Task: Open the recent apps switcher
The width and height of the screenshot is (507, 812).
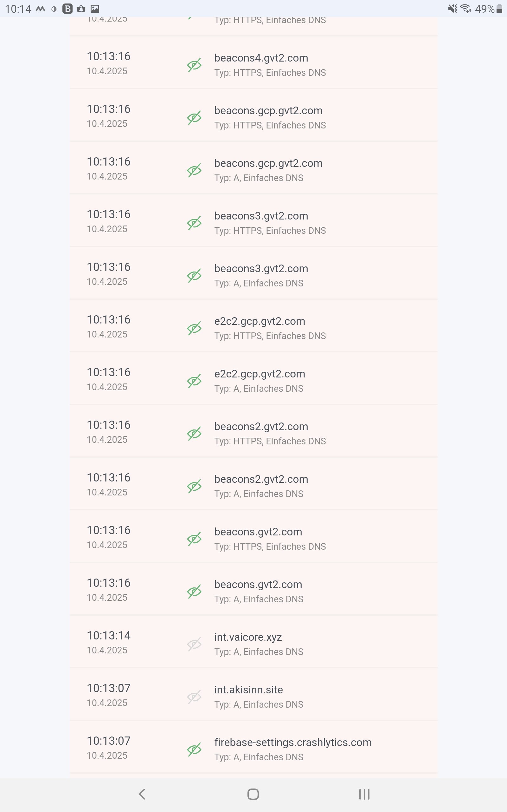Action: coord(364,794)
